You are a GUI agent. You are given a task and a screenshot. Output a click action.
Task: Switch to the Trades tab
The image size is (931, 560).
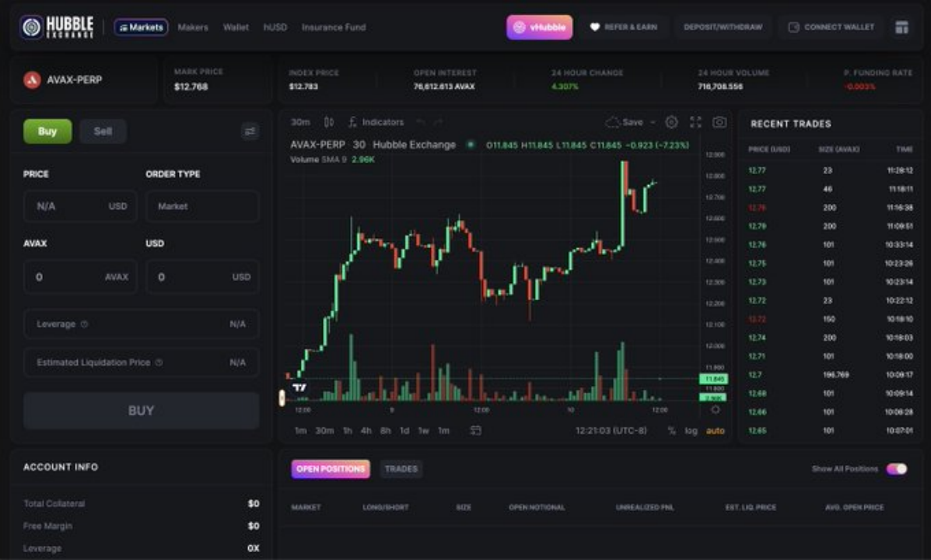401,468
